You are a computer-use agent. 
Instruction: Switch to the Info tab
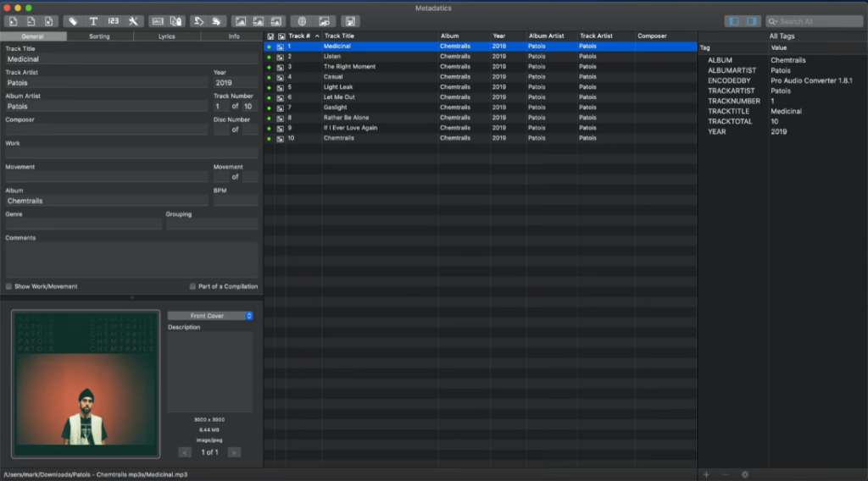234,36
